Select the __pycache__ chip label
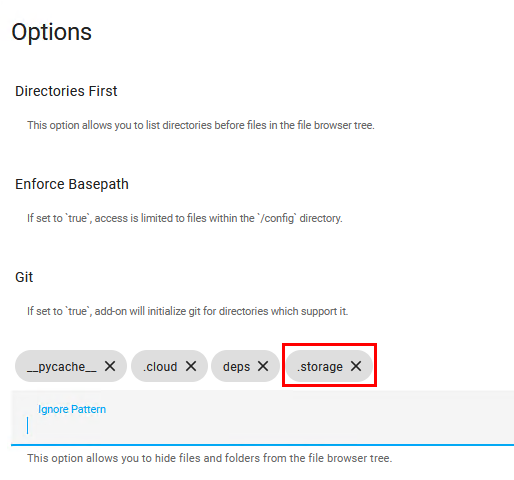 point(62,367)
